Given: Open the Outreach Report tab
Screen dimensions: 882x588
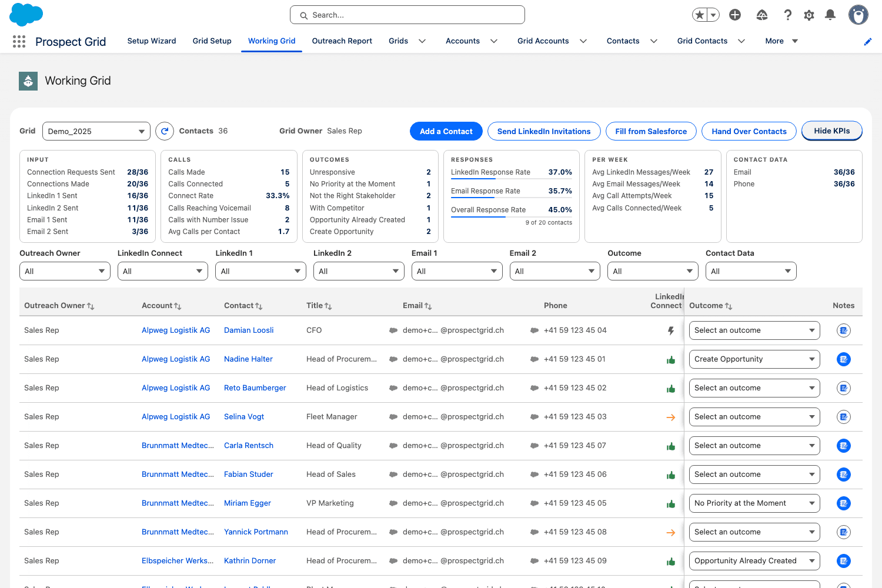Looking at the screenshot, I should pos(342,41).
